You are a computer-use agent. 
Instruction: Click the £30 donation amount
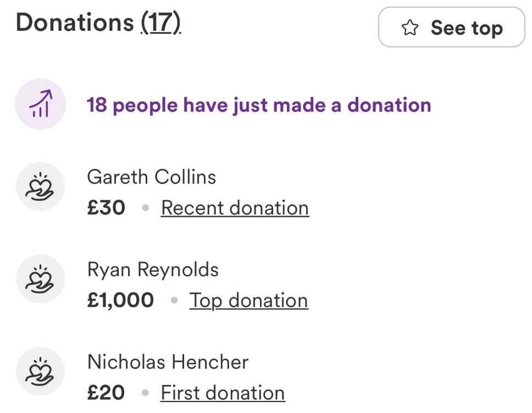point(106,207)
